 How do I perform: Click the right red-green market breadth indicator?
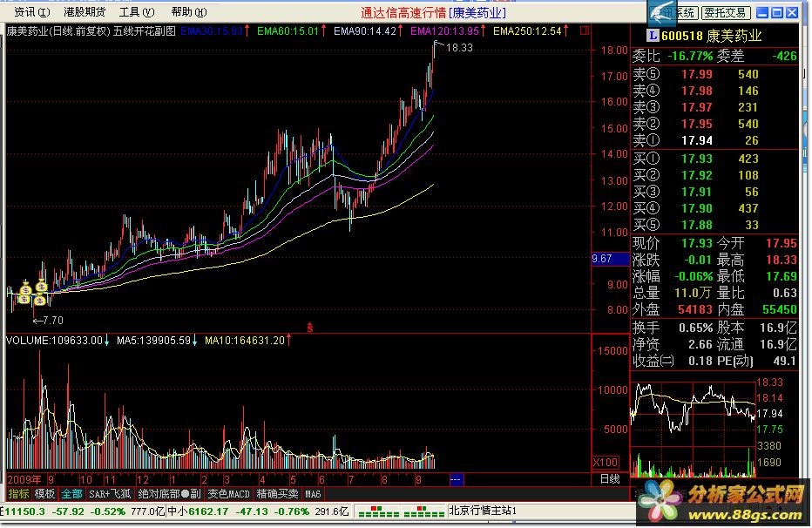point(423,511)
